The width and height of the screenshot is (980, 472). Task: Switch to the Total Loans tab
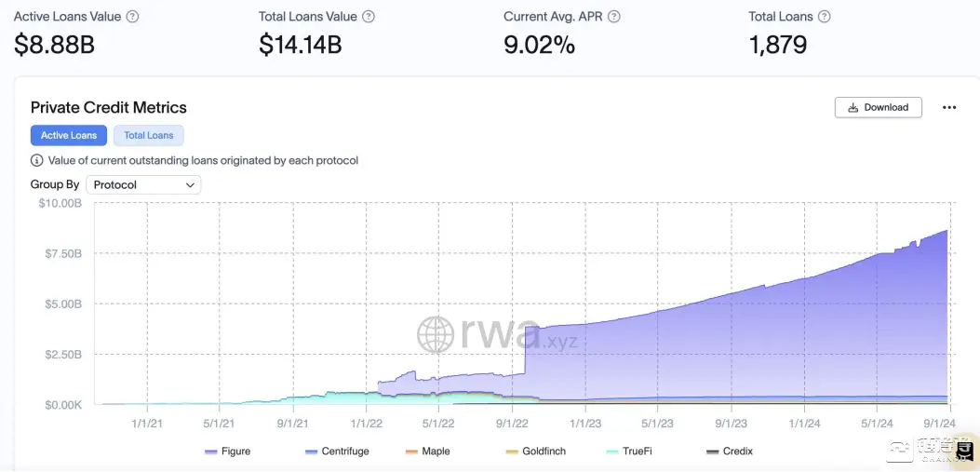pos(149,135)
